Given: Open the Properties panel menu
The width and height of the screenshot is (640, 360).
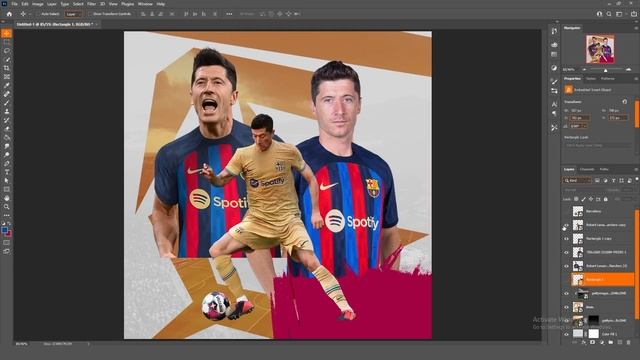Looking at the screenshot, I should (636, 79).
